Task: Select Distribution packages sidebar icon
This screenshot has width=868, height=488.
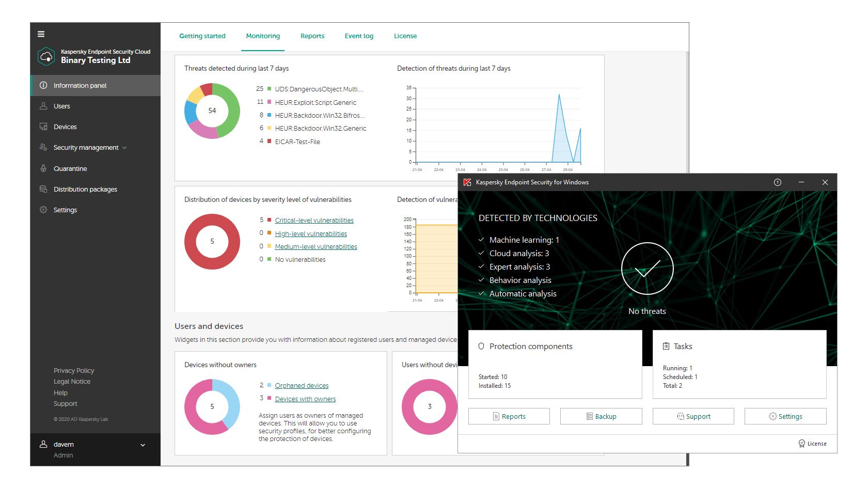Action: click(x=43, y=189)
